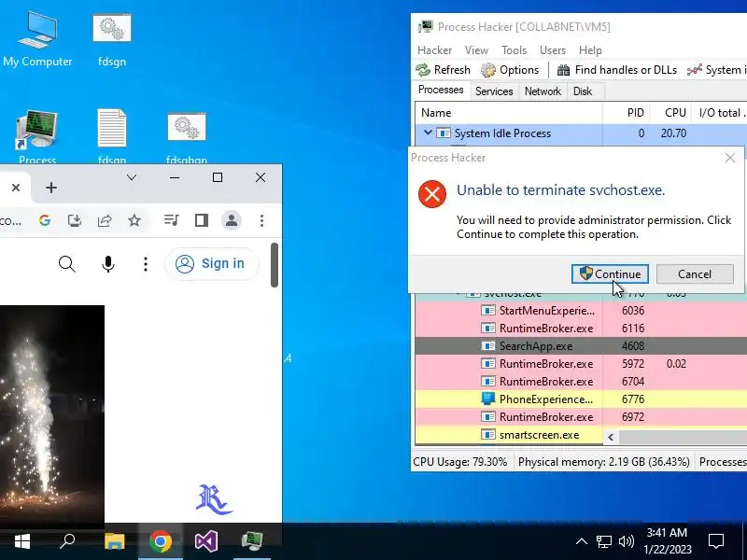
Task: Toggle the Chrome side panel
Action: [x=202, y=220]
